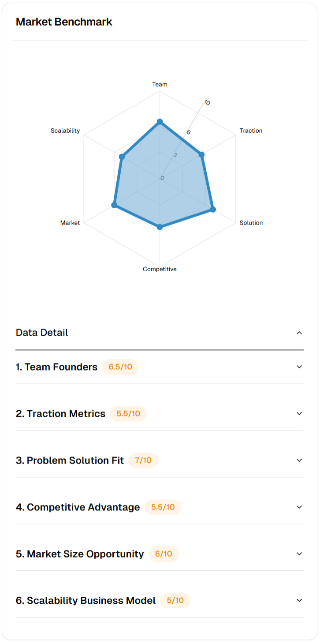
Task: Click the Team data point on radar
Action: [160, 122]
